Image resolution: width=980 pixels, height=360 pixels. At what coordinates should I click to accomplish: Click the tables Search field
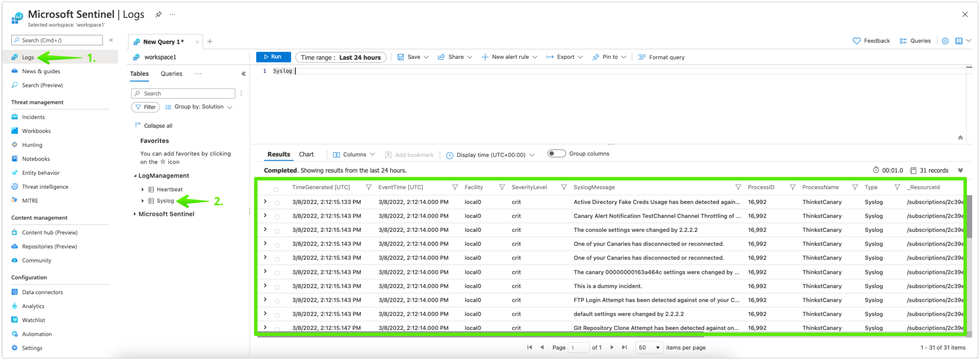click(x=183, y=94)
